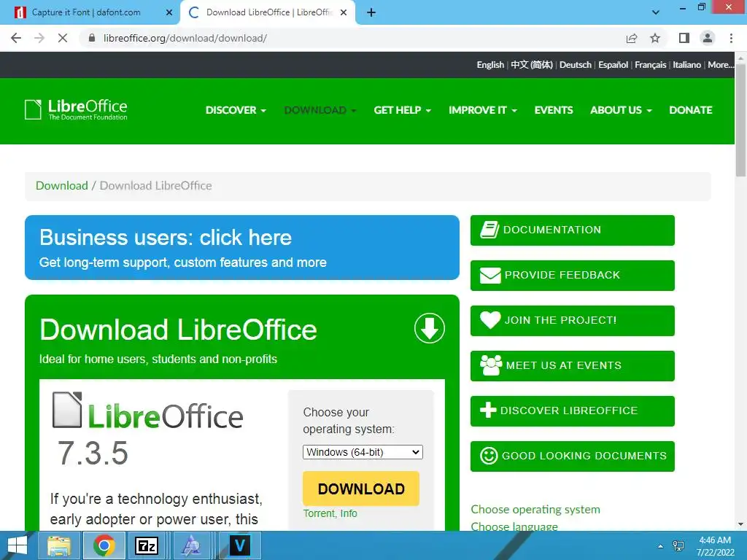Screen dimensions: 747x560
Task: Click the scrollbar down arrow
Action: coord(741,525)
